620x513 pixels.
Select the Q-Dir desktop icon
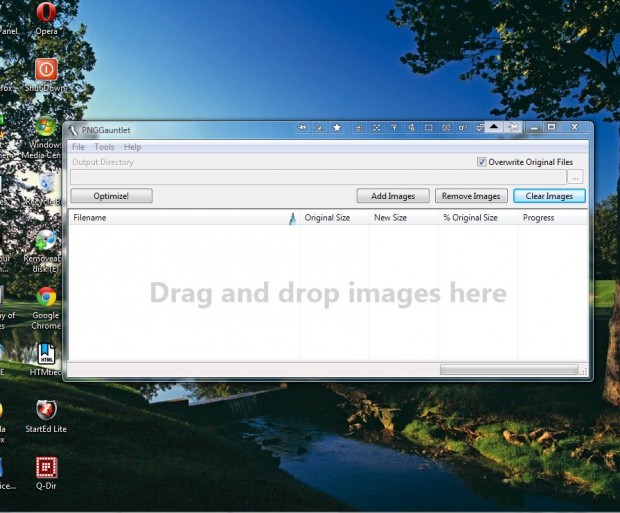46,473
